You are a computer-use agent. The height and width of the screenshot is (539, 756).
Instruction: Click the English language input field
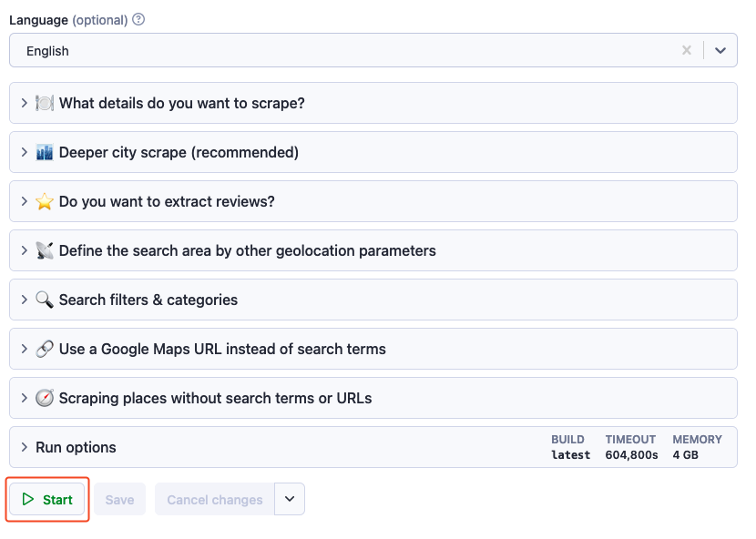point(346,51)
